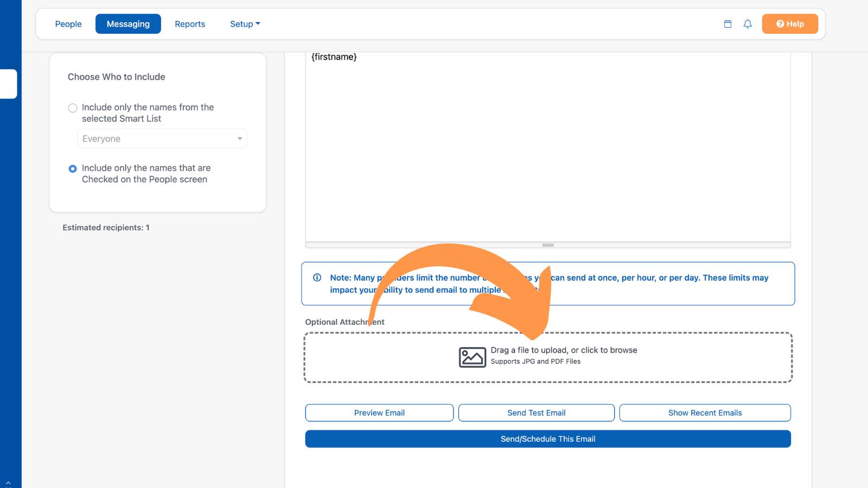Click the white tab on the blue sidebar
This screenshot has width=868, height=488.
pyautogui.click(x=8, y=84)
